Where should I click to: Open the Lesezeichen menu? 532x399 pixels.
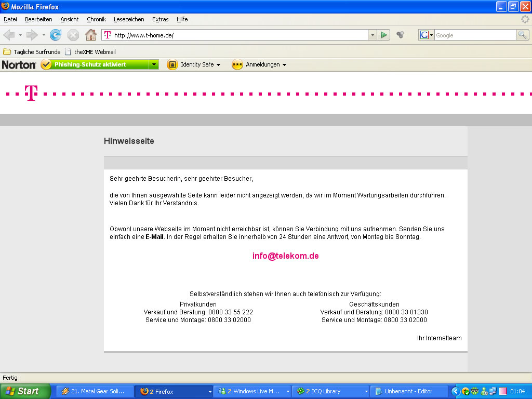pos(129,19)
